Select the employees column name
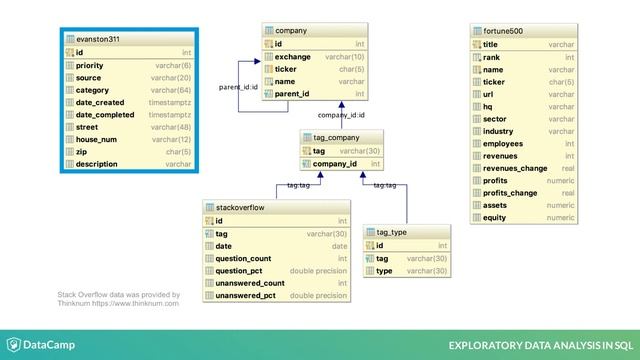 click(503, 144)
